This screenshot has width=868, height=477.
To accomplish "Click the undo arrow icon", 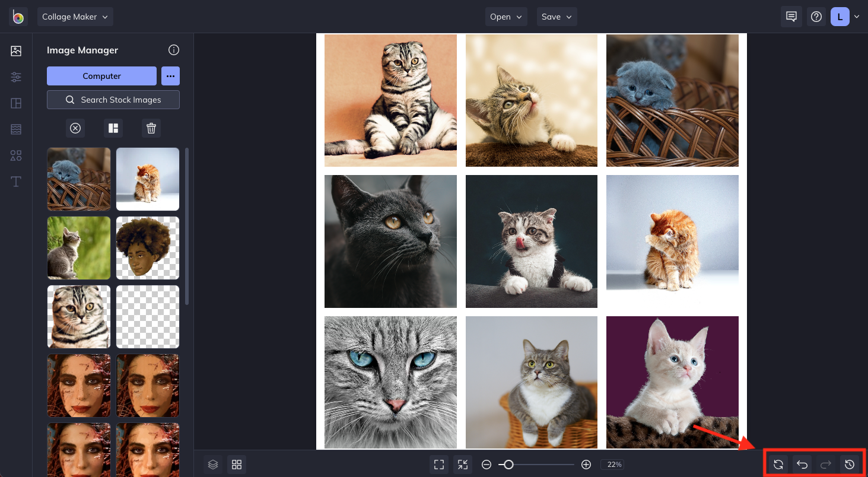I will coord(802,465).
